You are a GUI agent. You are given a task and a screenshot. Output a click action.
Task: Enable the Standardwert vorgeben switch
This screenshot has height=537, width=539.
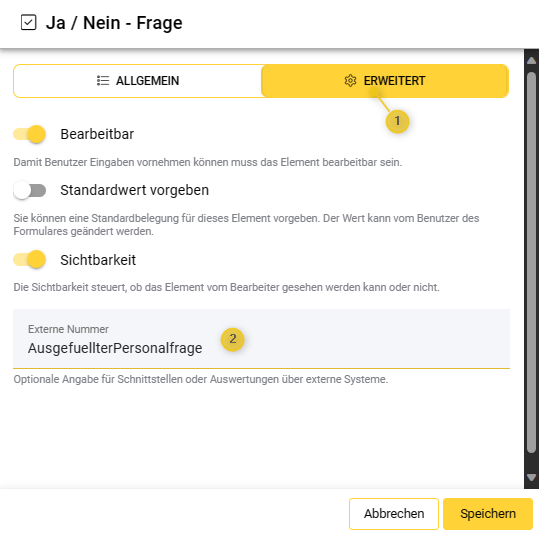(x=30, y=190)
